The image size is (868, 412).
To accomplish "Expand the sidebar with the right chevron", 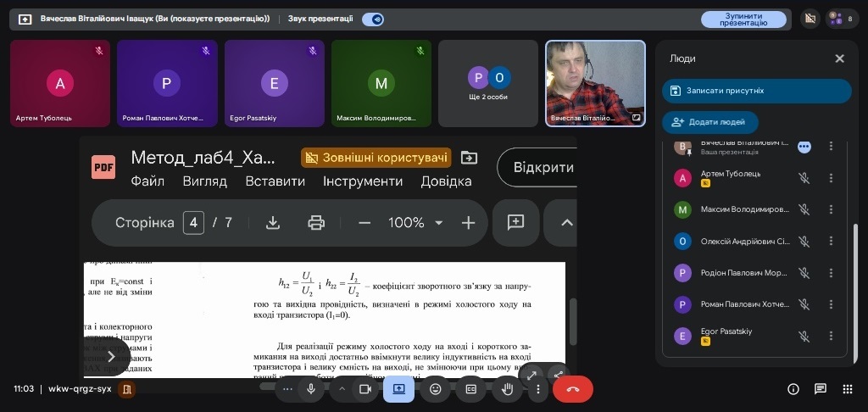I will tap(111, 356).
